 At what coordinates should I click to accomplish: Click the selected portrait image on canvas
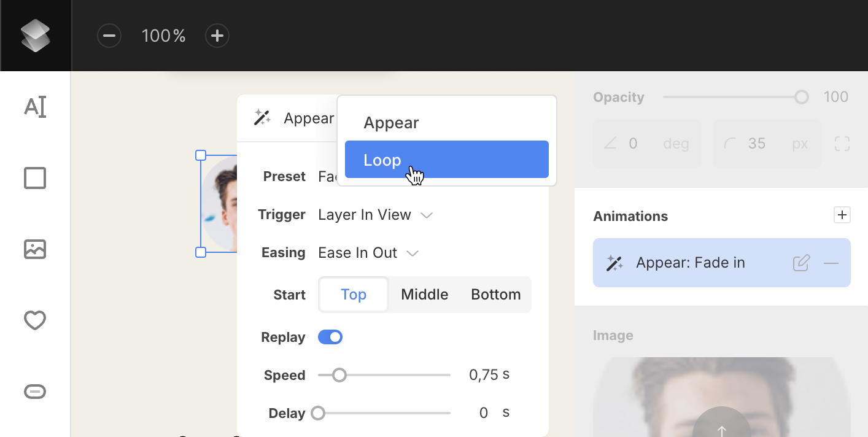(219, 204)
